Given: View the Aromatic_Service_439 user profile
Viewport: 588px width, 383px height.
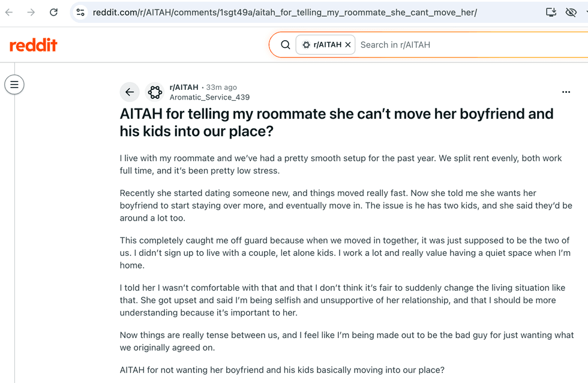Looking at the screenshot, I should point(209,98).
